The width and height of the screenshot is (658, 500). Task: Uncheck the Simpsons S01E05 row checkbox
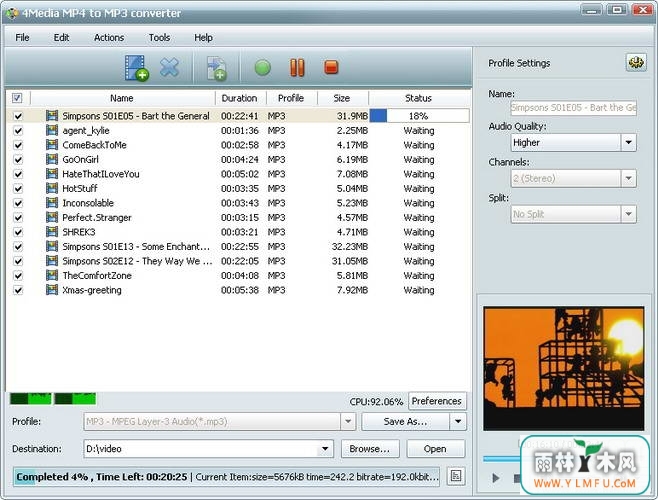[x=18, y=116]
